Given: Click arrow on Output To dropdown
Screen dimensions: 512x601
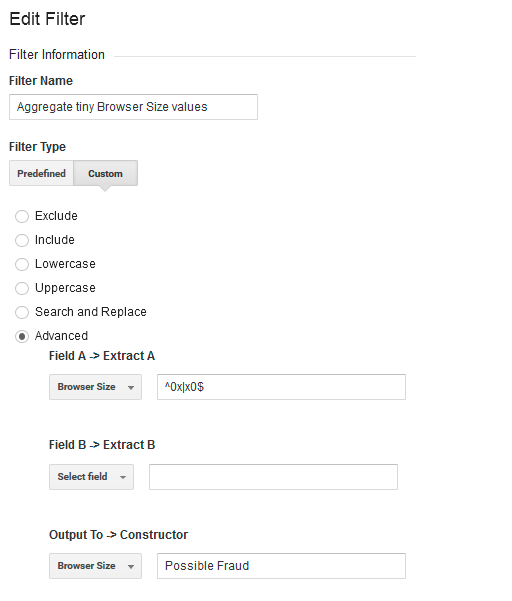Looking at the screenshot, I should 131,566.
